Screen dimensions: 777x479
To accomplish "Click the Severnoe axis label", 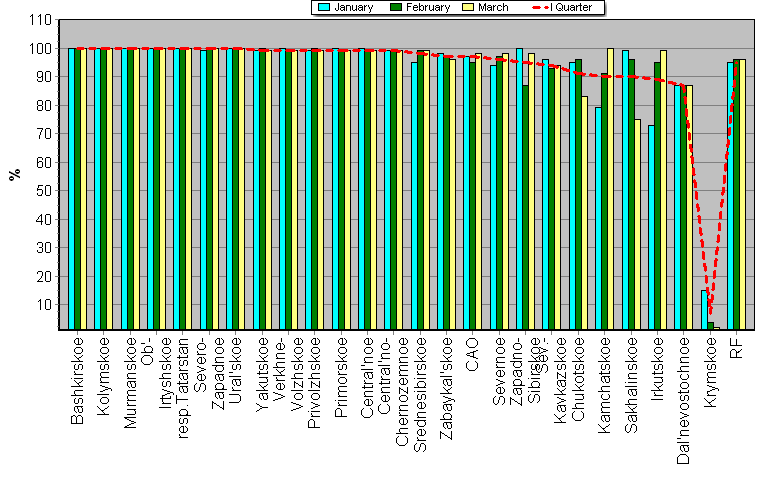I will point(499,372).
